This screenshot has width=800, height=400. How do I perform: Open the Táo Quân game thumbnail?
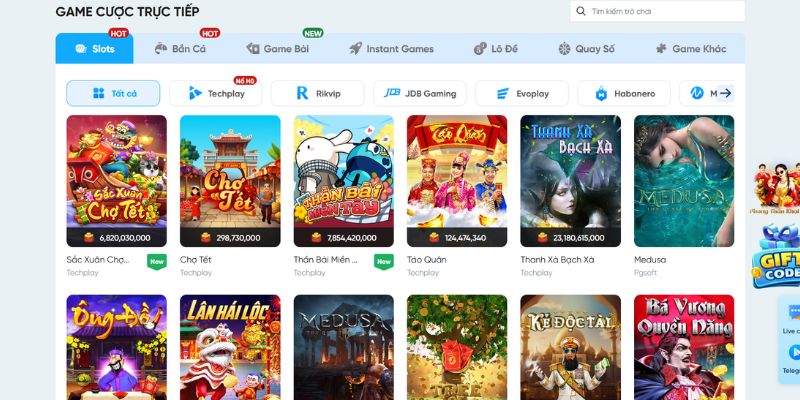tap(457, 181)
